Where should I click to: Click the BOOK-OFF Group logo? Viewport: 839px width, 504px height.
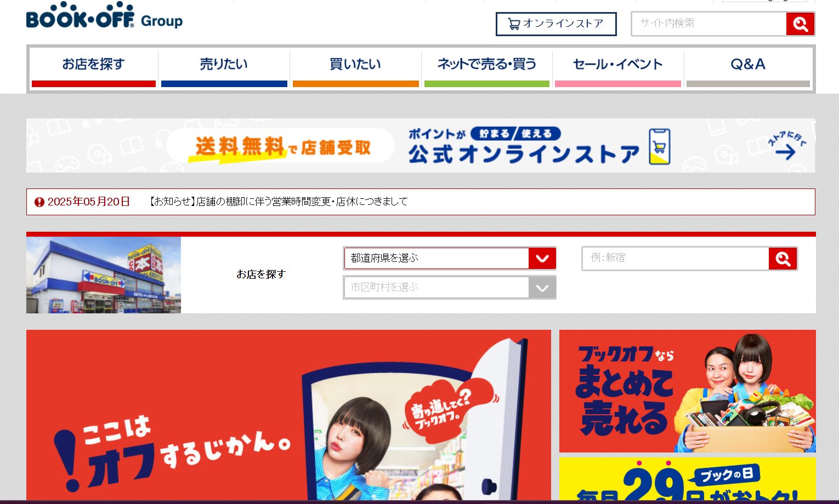[x=104, y=16]
